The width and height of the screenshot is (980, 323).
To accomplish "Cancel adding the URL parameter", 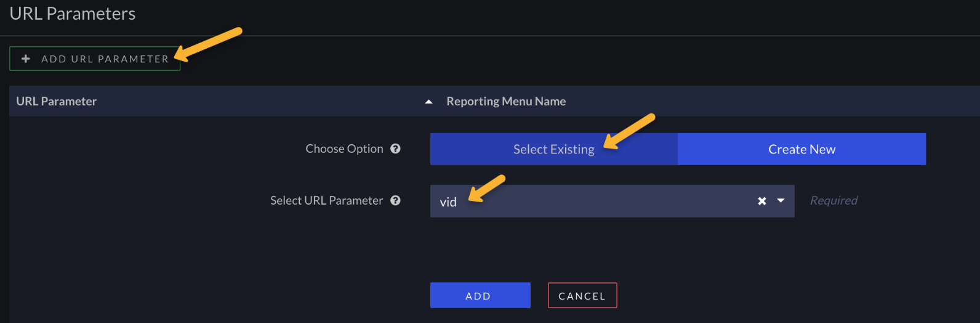I will click(x=582, y=295).
